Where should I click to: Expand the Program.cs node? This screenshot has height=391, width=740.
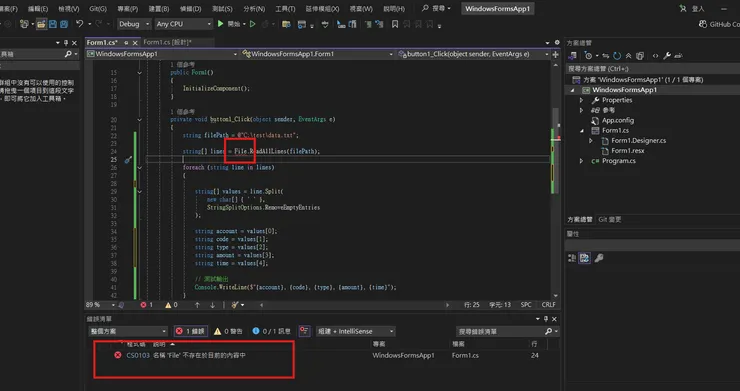tap(581, 161)
